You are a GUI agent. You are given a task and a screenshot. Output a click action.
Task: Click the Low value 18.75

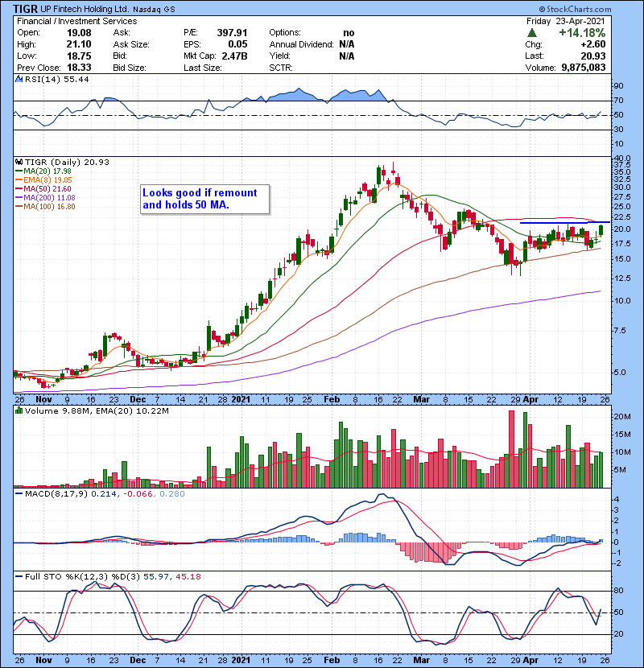coord(79,56)
